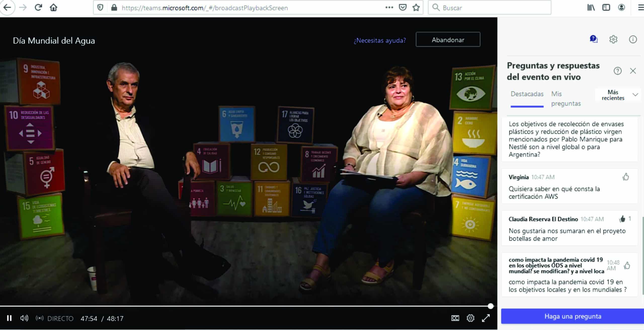Open the browser home page
Screen dimensions: 644x330
(53, 8)
